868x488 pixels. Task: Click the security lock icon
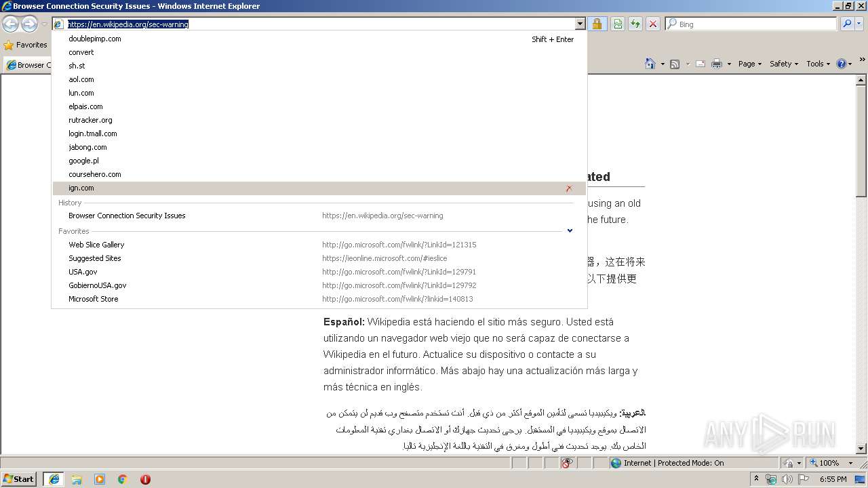[597, 24]
